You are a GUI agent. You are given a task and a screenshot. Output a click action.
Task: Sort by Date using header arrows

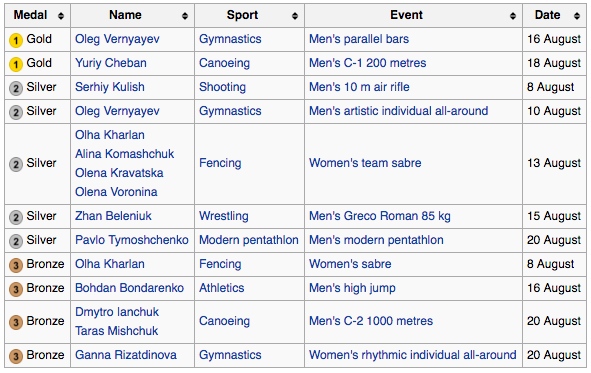point(577,16)
